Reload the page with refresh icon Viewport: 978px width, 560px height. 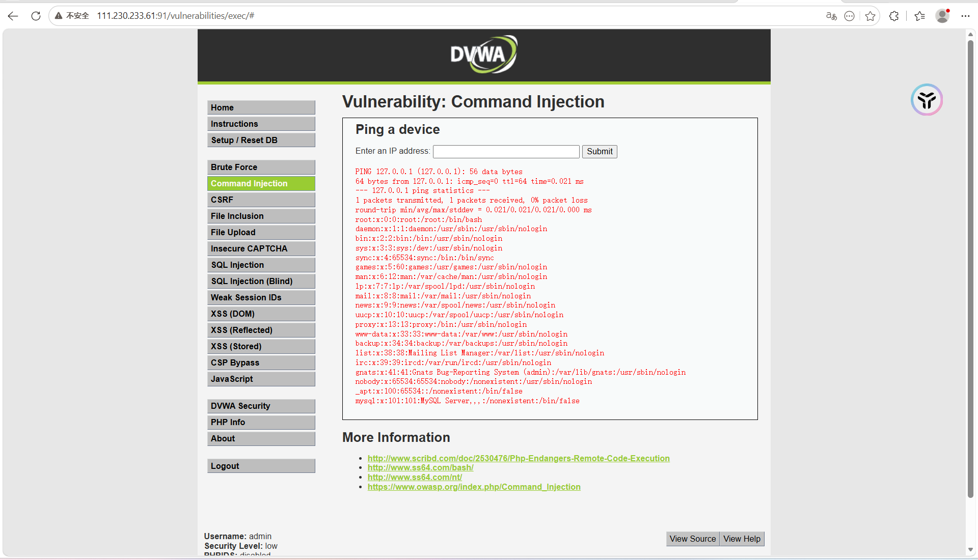coord(36,16)
